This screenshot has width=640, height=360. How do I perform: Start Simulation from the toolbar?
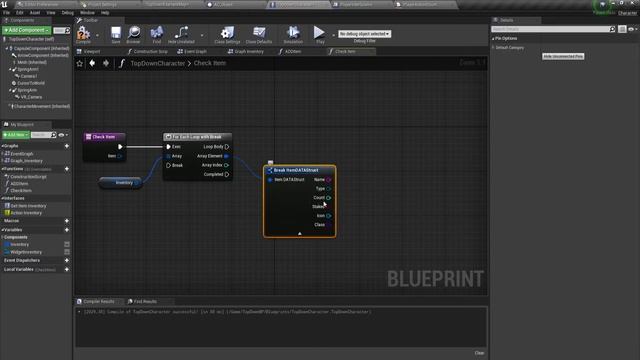click(293, 33)
